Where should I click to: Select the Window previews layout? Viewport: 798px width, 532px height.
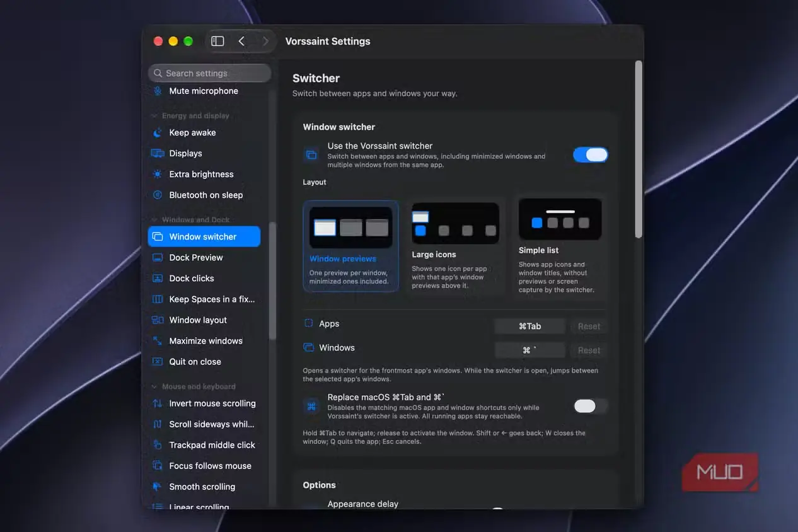tap(350, 246)
